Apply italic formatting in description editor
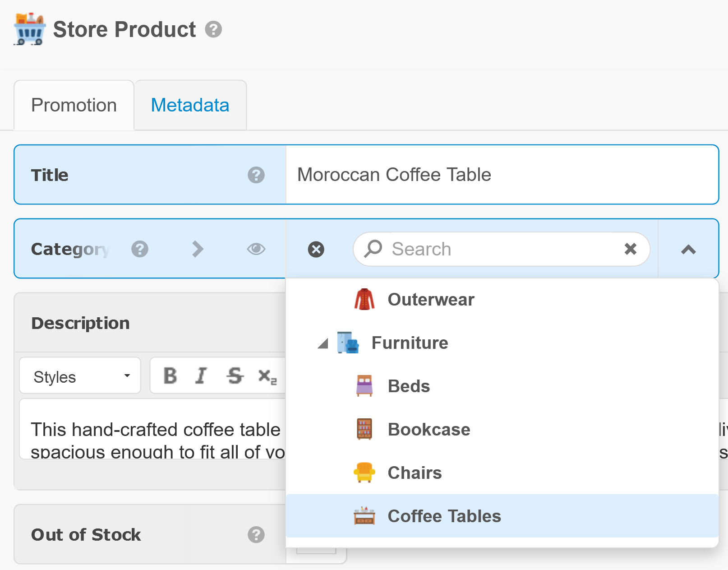The image size is (728, 570). point(201,375)
